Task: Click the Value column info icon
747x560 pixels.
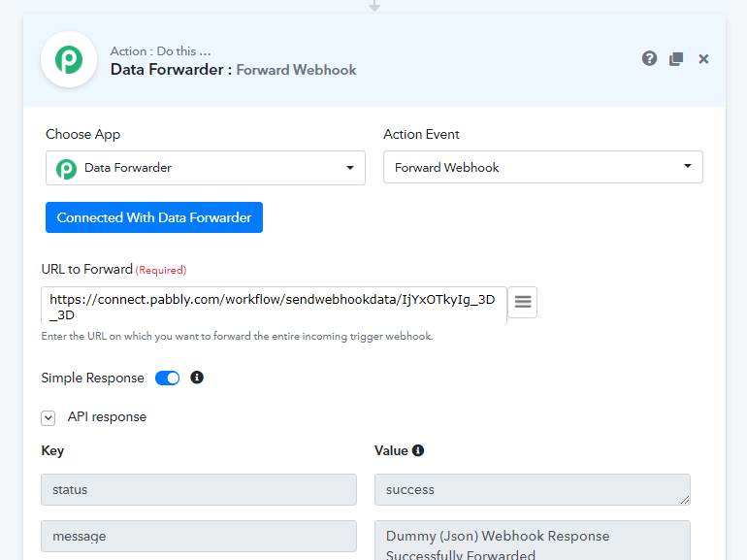Action: (x=418, y=450)
